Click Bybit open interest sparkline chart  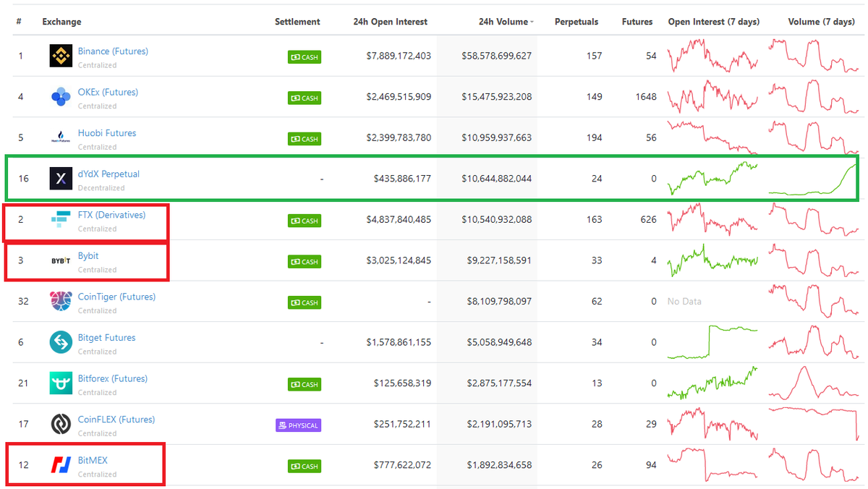(712, 260)
